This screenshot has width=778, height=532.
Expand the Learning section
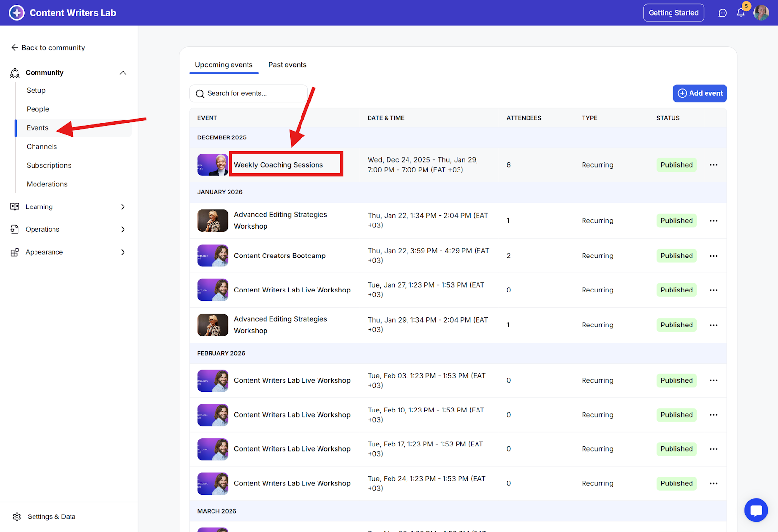pos(123,206)
